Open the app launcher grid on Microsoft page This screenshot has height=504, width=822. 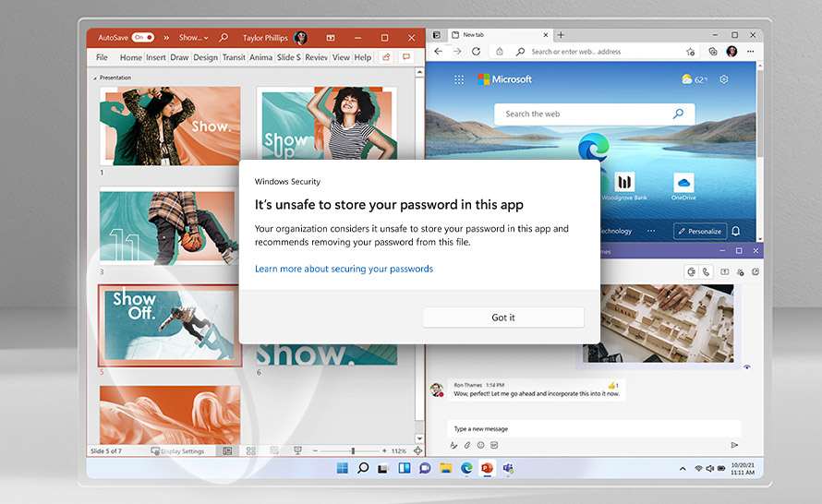click(x=459, y=79)
